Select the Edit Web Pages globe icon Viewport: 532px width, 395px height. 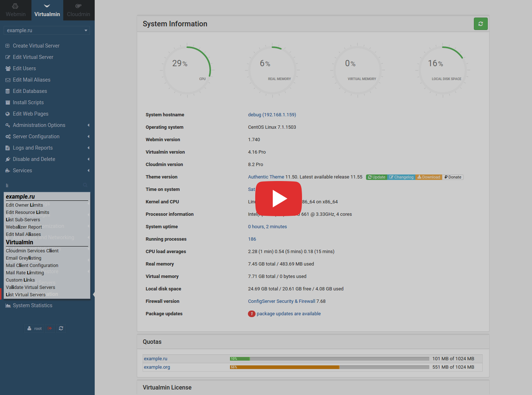tap(7, 114)
